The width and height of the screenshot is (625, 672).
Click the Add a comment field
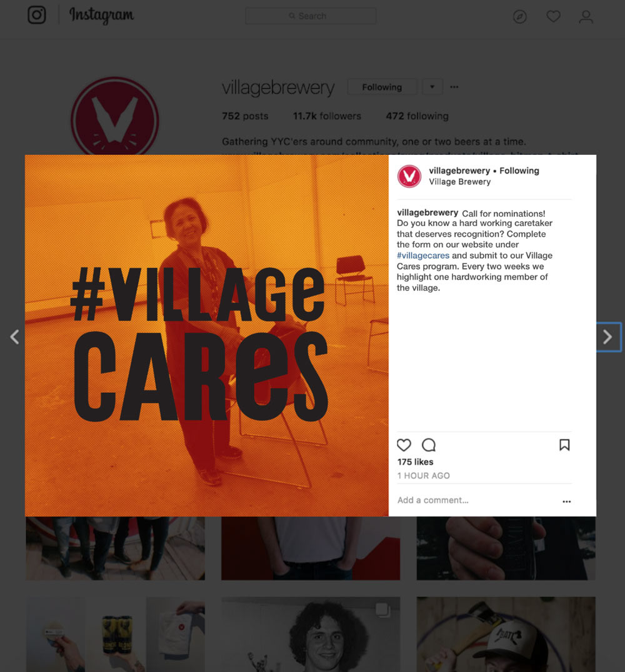pos(476,500)
